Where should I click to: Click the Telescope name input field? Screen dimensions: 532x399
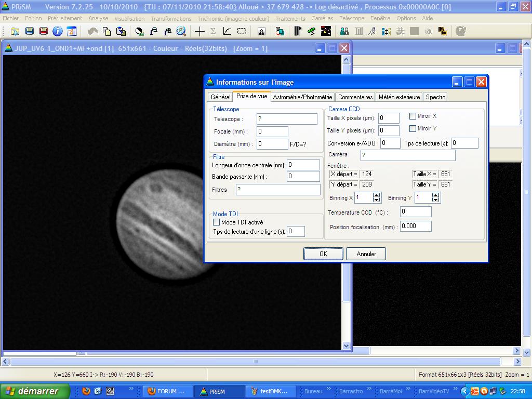(x=286, y=119)
